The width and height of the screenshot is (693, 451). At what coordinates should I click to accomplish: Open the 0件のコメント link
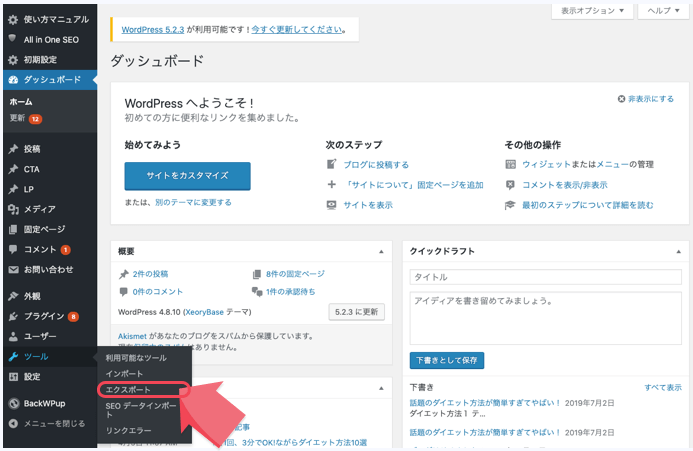pos(157,292)
